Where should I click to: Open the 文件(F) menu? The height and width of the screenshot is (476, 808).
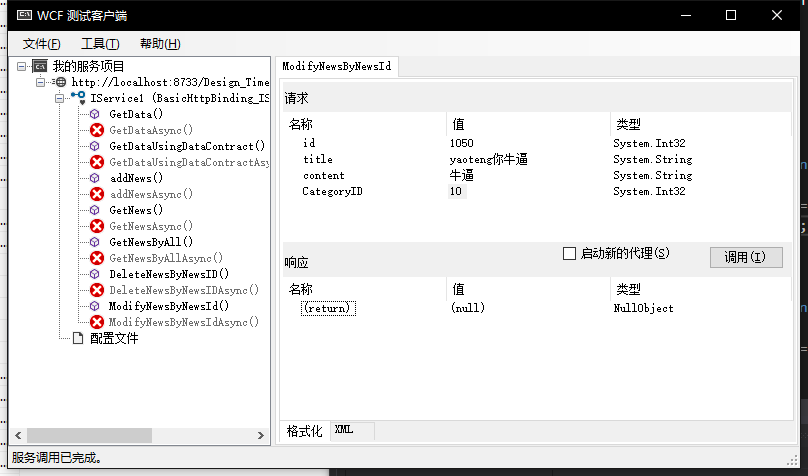pyautogui.click(x=41, y=44)
